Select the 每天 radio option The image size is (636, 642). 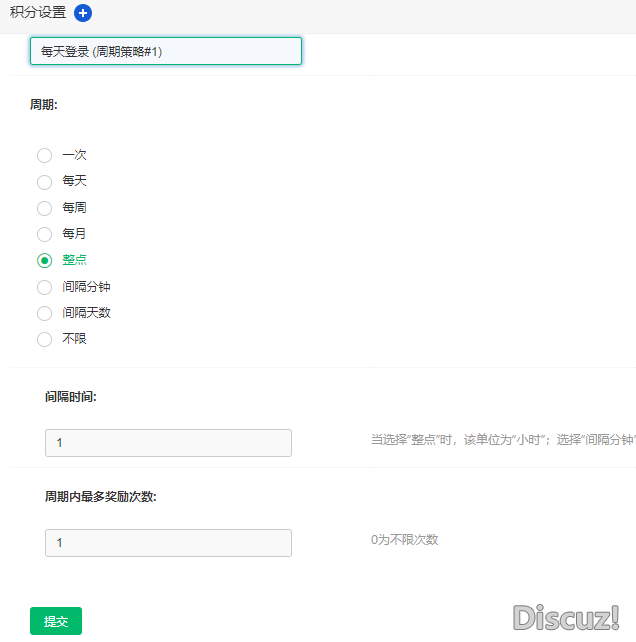pyautogui.click(x=44, y=181)
